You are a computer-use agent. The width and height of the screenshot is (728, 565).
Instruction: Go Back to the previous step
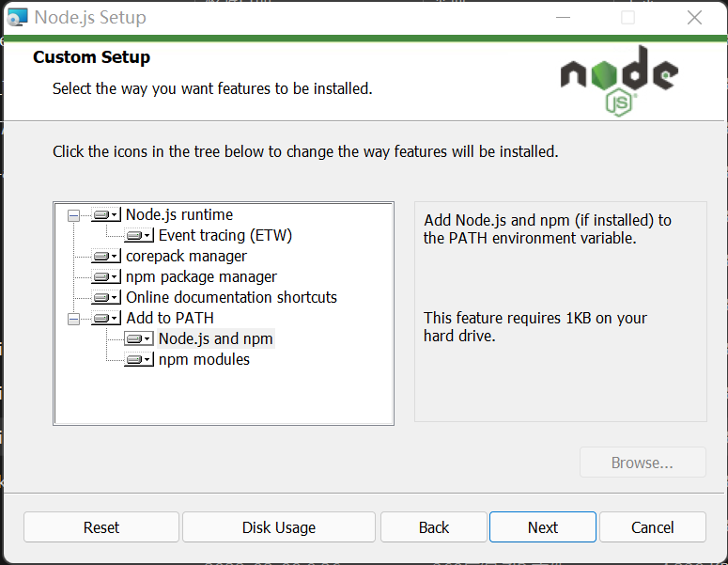point(434,526)
